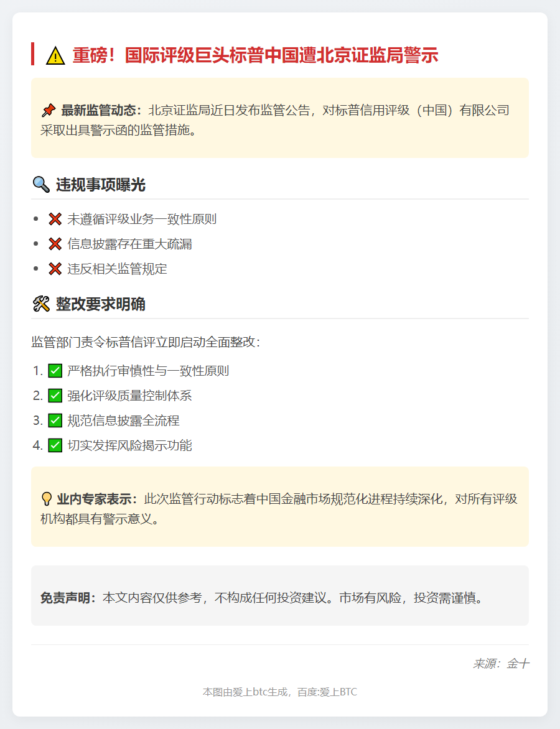Click the 来源：金十 source attribution

pos(501,664)
